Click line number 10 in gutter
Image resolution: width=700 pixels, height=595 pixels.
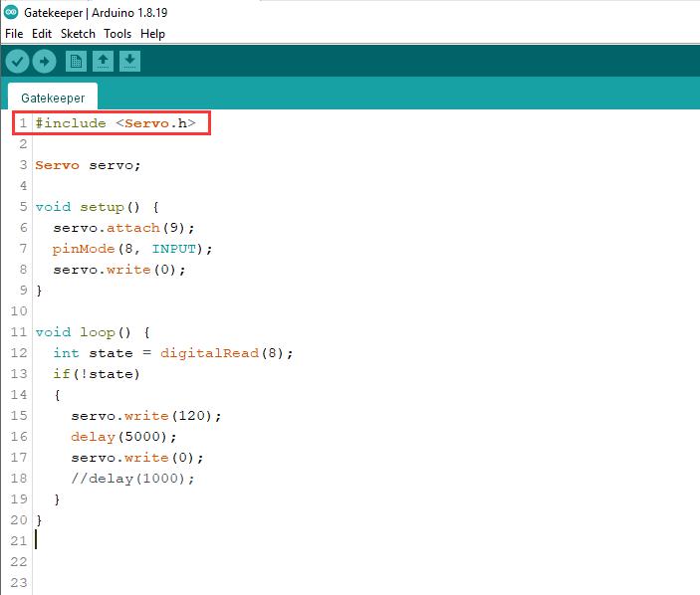[19, 311]
